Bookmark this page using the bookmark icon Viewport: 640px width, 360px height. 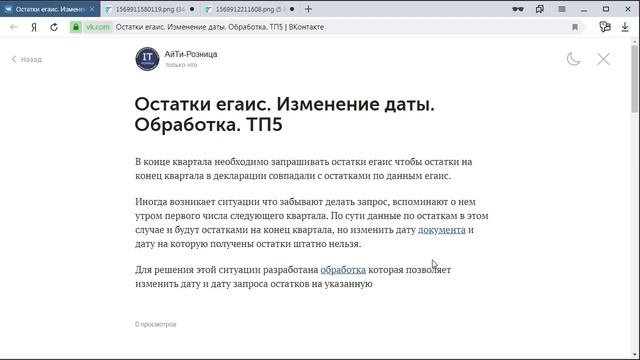click(x=575, y=27)
